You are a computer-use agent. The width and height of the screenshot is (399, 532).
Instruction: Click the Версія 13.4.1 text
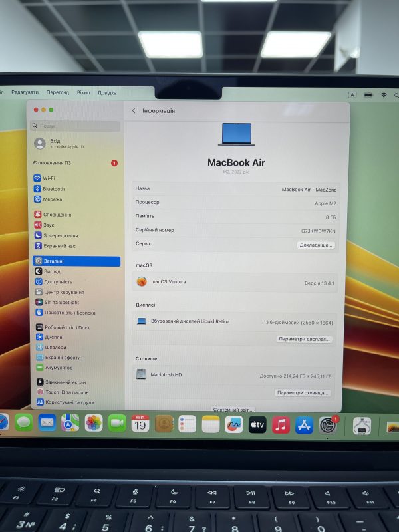point(319,283)
